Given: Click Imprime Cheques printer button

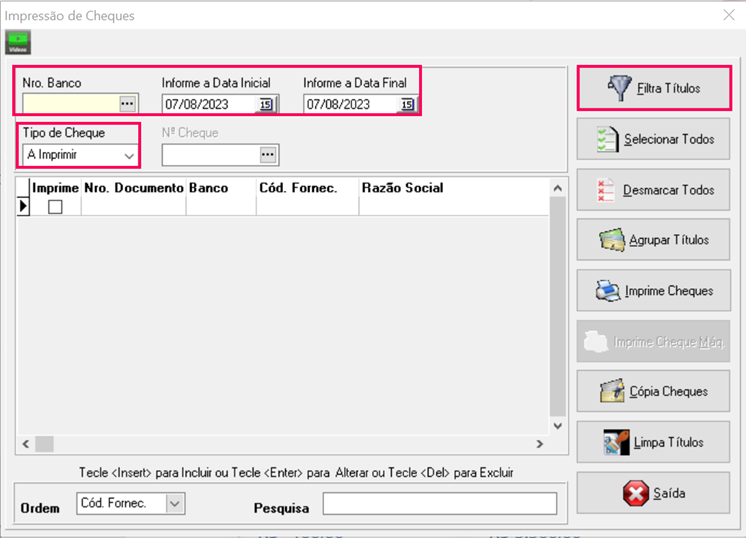Looking at the screenshot, I should (653, 291).
